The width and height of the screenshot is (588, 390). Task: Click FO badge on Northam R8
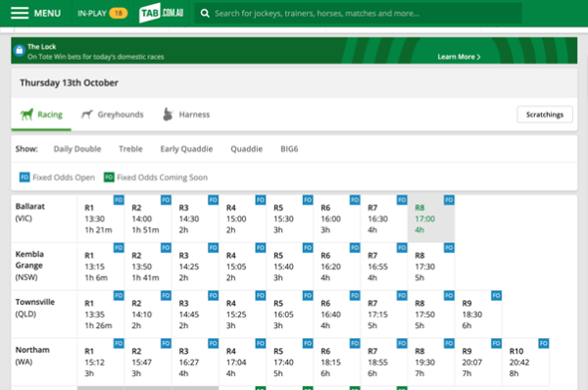(x=449, y=344)
